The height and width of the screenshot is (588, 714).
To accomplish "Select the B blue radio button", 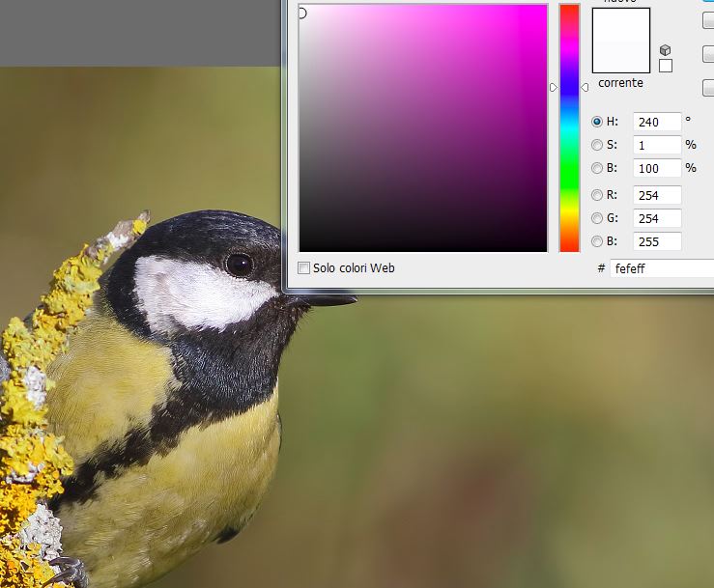I will click(596, 241).
